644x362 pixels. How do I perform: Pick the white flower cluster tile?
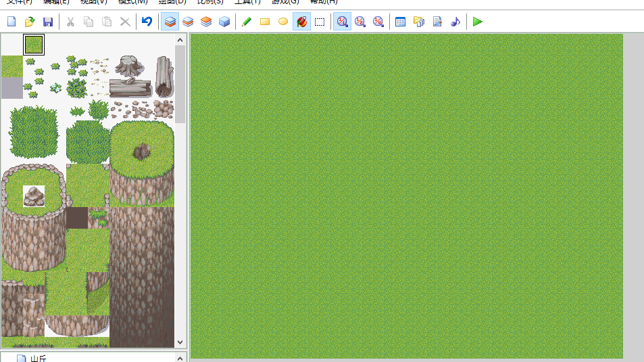56,87
